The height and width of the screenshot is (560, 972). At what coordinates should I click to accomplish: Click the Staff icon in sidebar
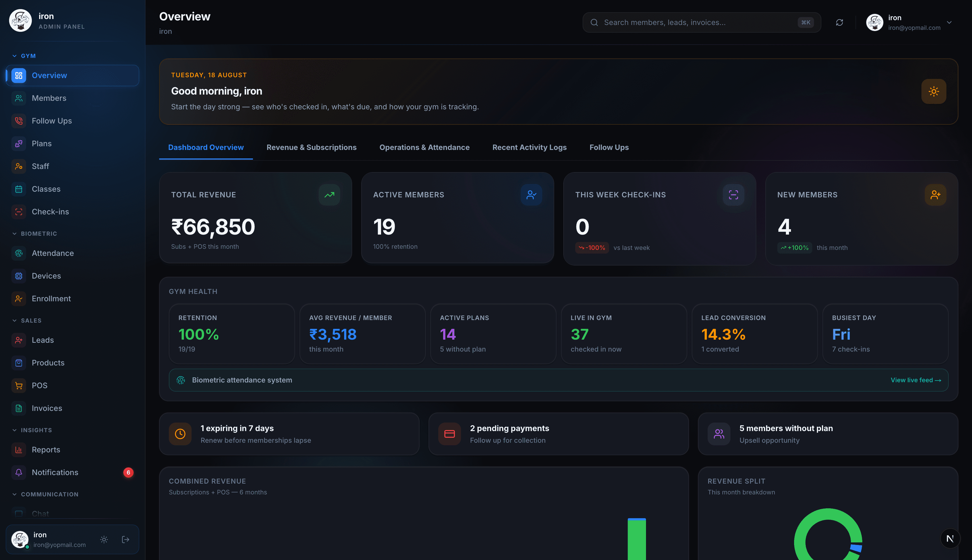(18, 166)
